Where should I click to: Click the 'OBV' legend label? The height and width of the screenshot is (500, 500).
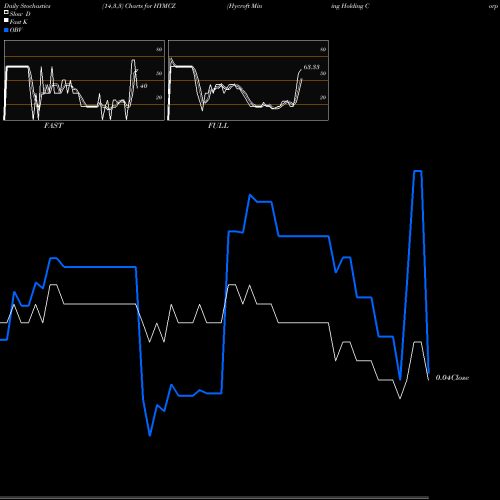point(16,30)
